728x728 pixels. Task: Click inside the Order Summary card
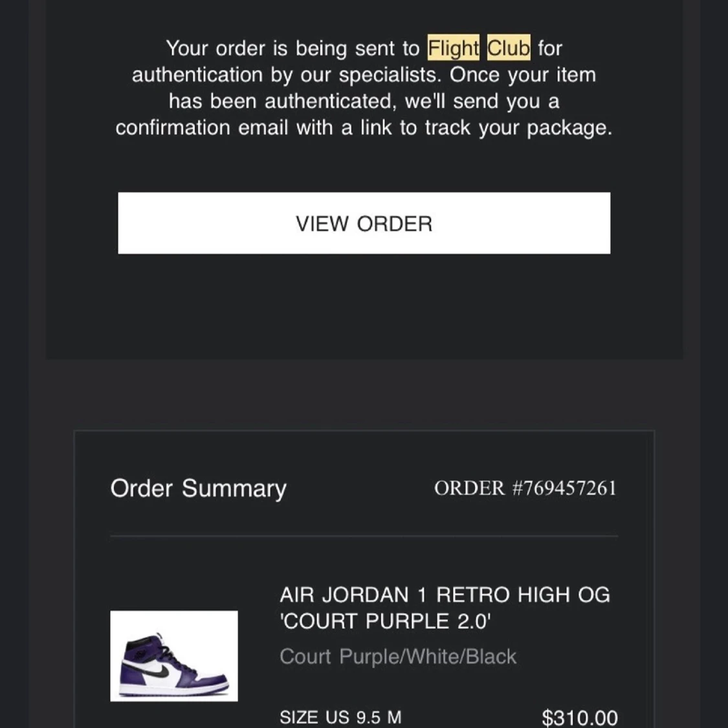tap(364, 563)
